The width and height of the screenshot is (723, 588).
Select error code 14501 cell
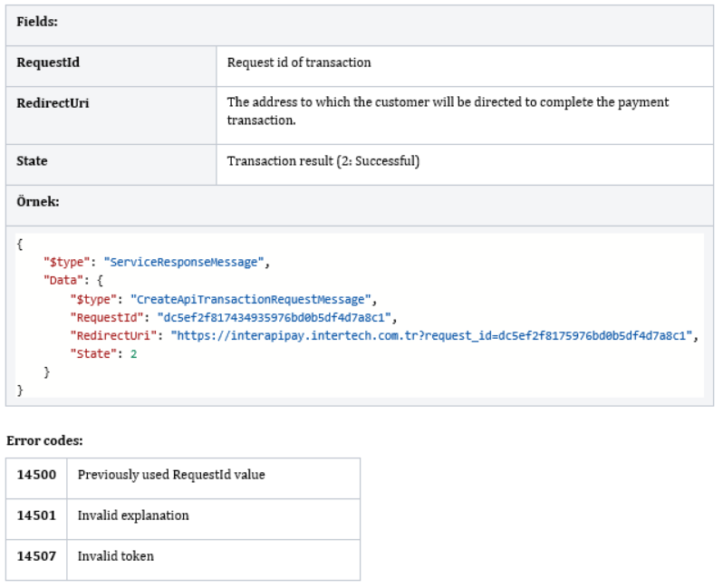click(36, 516)
